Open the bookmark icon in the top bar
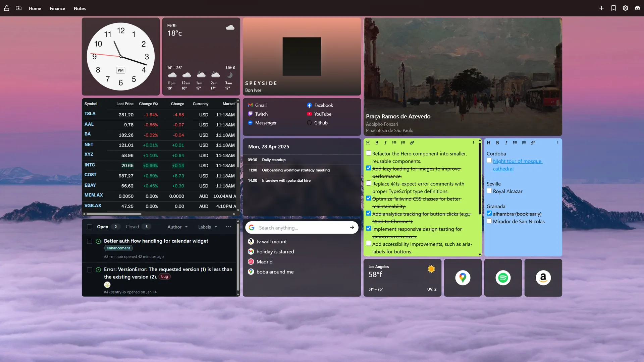 pyautogui.click(x=613, y=8)
